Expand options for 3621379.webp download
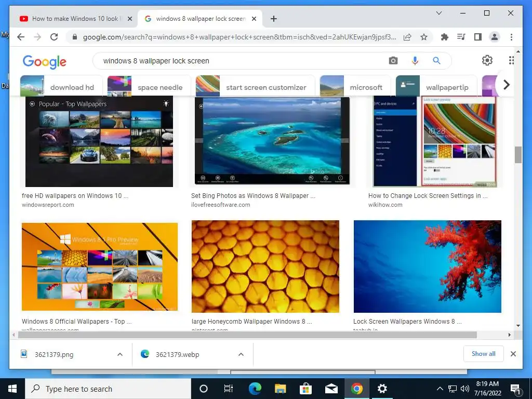 241,354
